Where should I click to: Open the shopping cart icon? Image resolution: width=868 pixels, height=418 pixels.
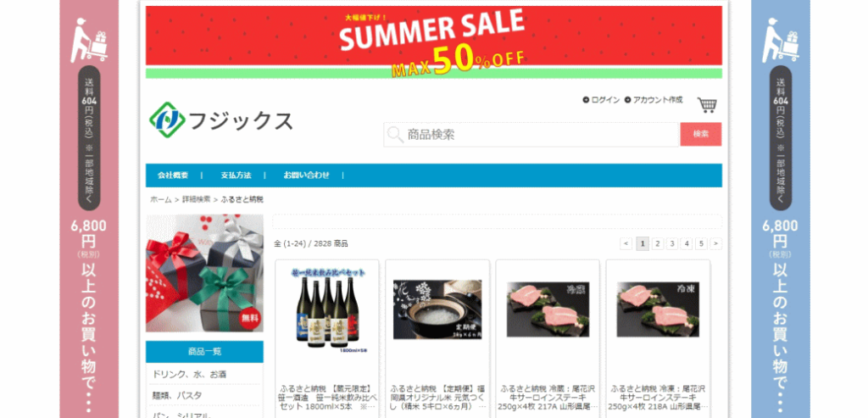click(707, 104)
